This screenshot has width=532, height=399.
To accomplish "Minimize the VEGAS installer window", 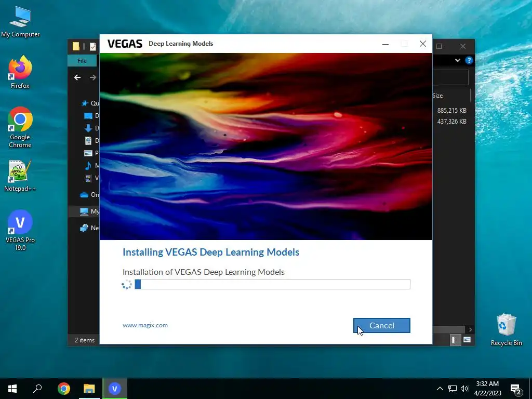I will pos(385,44).
